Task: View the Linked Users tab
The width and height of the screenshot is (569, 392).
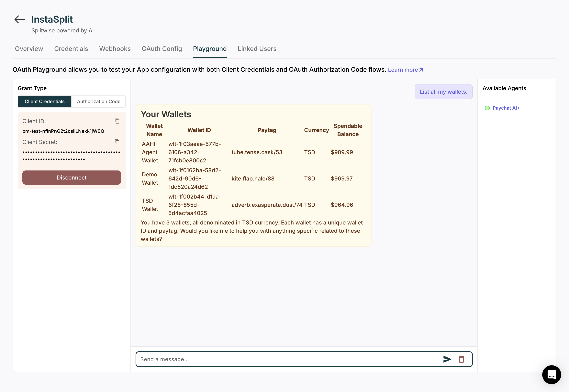Action: pyautogui.click(x=257, y=49)
